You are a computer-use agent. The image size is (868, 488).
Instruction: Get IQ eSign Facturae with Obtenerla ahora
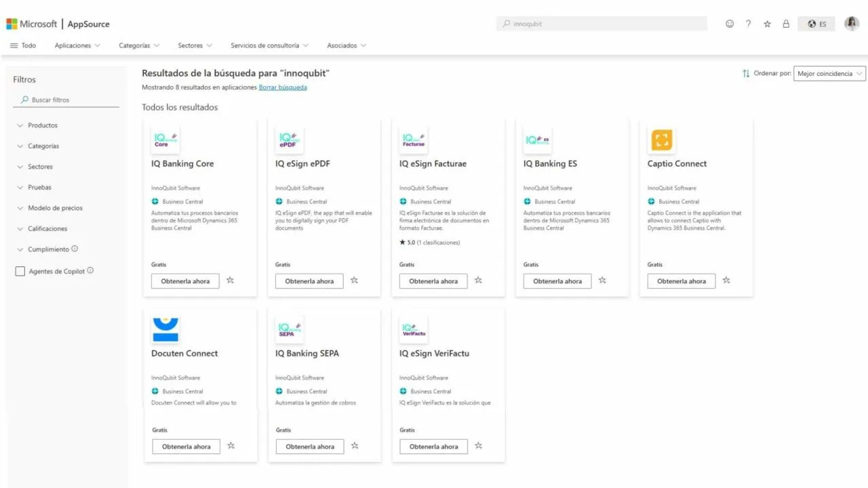point(433,281)
